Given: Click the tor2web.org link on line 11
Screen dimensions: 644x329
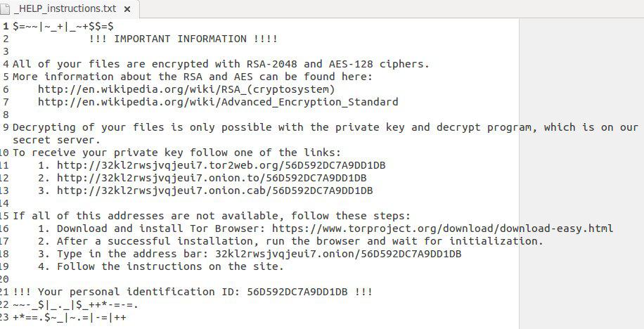Looking at the screenshot, I should pos(221,165).
